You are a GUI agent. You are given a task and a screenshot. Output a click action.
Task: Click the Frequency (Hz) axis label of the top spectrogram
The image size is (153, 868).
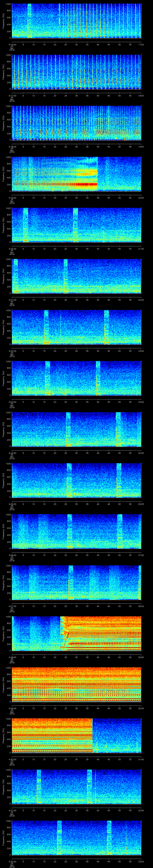(x=4, y=21)
